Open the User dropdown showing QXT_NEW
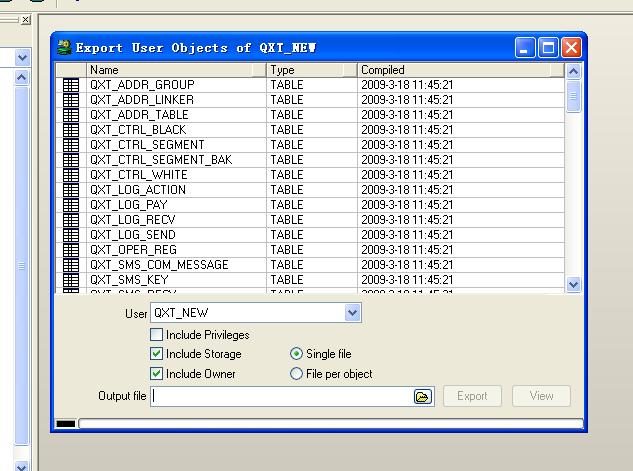Viewport: 633px width, 471px height. pos(352,313)
